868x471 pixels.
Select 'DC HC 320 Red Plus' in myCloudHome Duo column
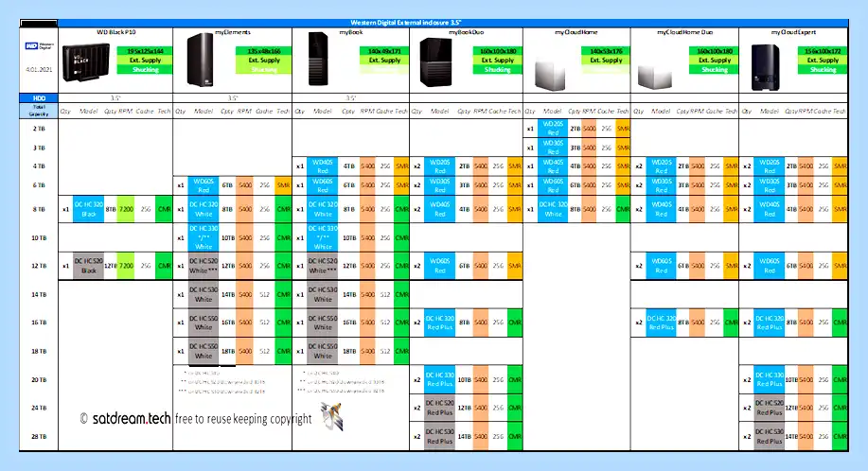click(x=661, y=323)
